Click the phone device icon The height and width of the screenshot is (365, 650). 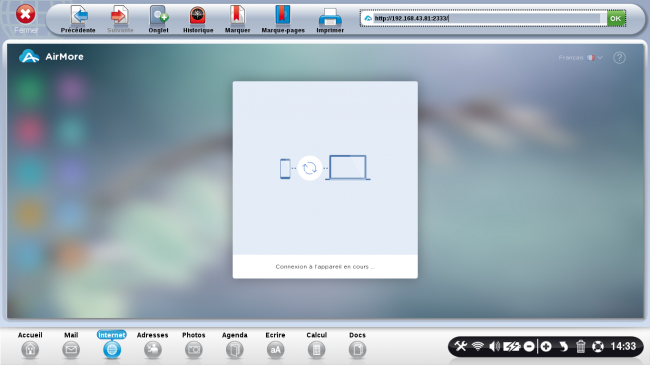(x=285, y=168)
